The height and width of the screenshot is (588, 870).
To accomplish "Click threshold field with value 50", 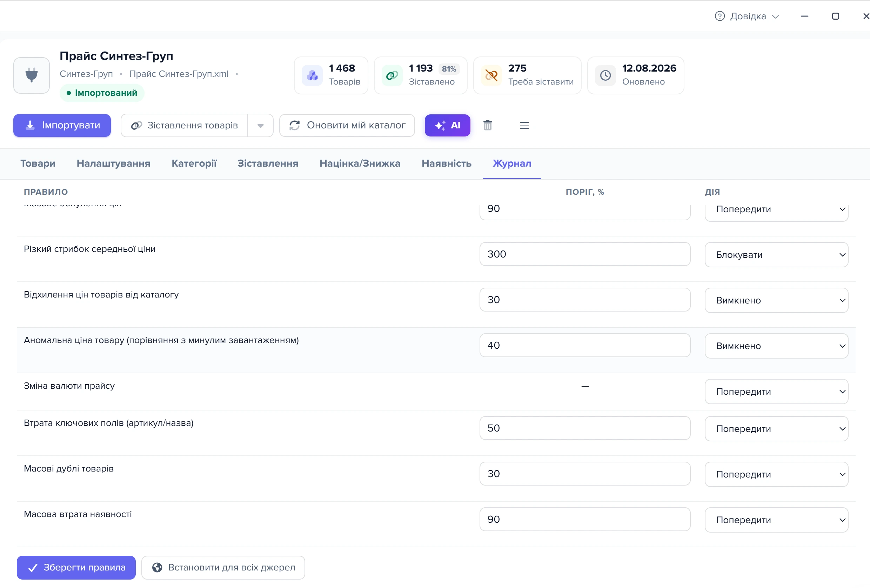I will [x=585, y=428].
